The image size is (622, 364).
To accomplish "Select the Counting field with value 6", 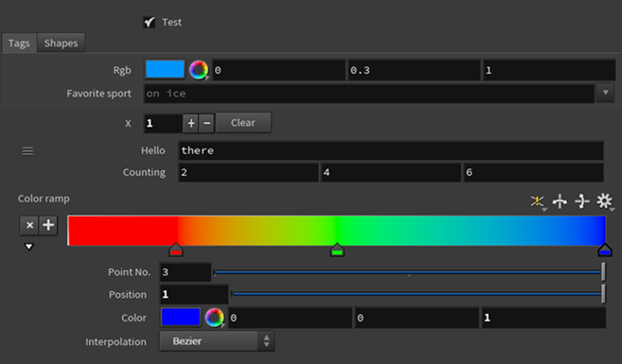I will point(534,172).
